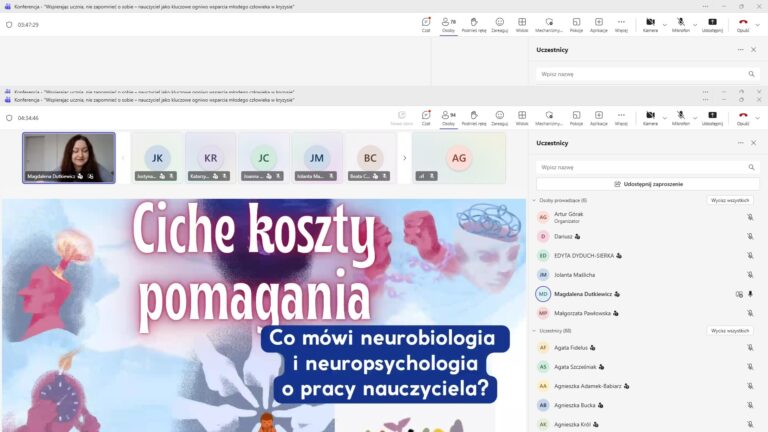This screenshot has height=432, width=768.
Task: Click Opuść in the back window
Action: (x=743, y=24)
